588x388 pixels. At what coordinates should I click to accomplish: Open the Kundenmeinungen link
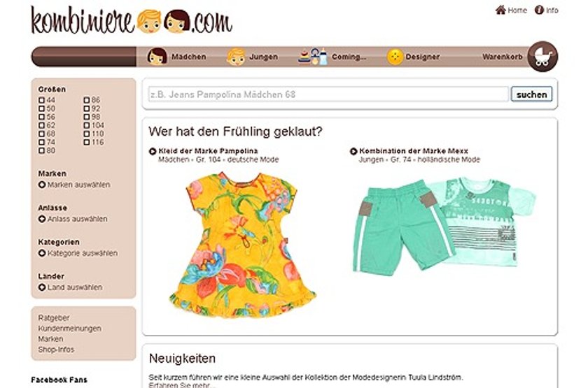click(x=70, y=329)
